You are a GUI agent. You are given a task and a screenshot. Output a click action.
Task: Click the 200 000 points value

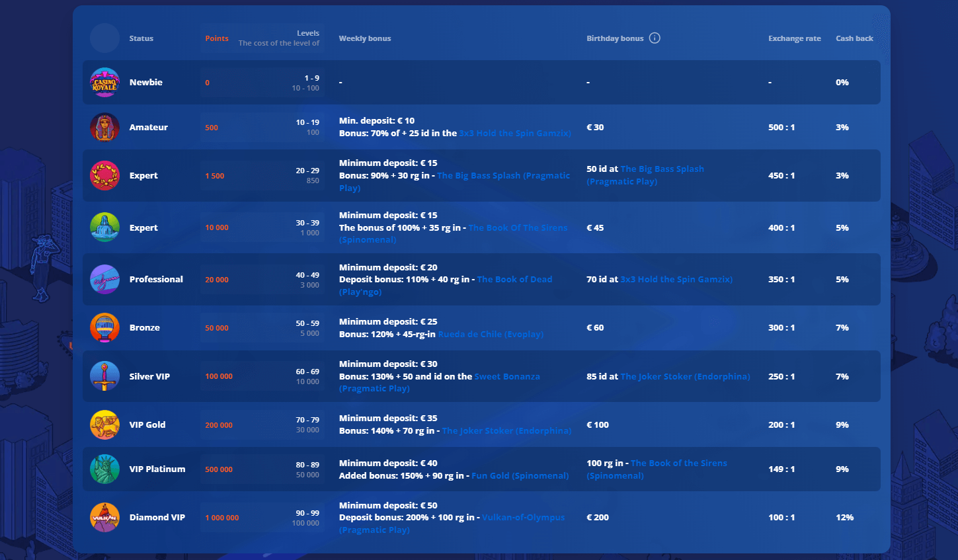(219, 425)
